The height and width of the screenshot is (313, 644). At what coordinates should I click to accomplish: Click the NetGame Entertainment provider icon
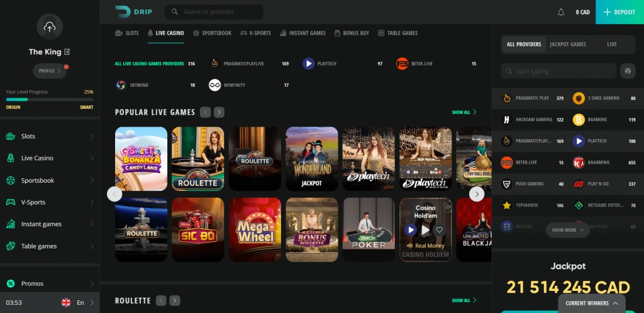pyautogui.click(x=579, y=205)
